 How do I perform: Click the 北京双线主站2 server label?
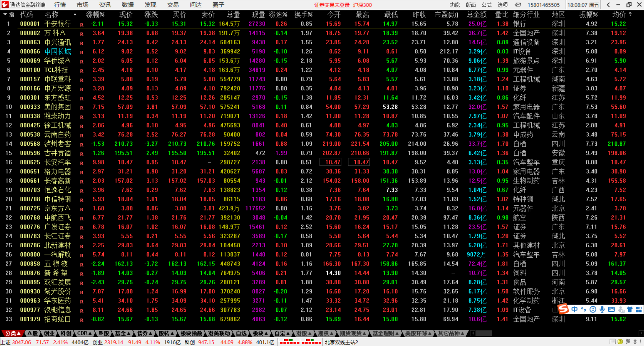click(x=341, y=342)
